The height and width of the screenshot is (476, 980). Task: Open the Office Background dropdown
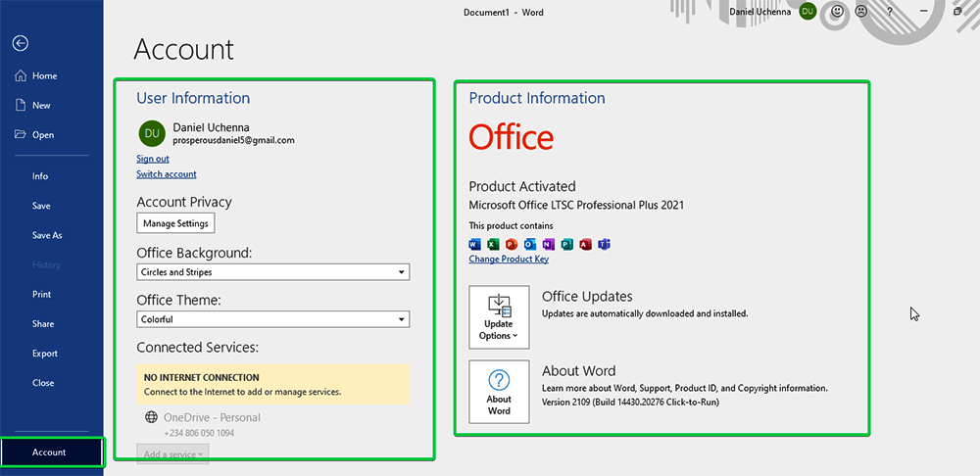point(272,272)
